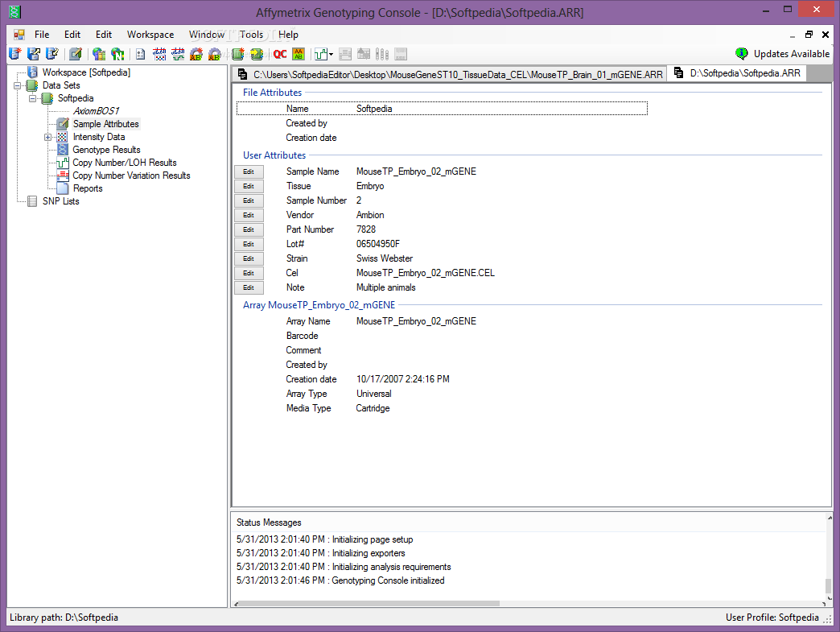The height and width of the screenshot is (632, 840).
Task: Click 'Library path: D:\Softpedia' in status bar
Action: 64,618
